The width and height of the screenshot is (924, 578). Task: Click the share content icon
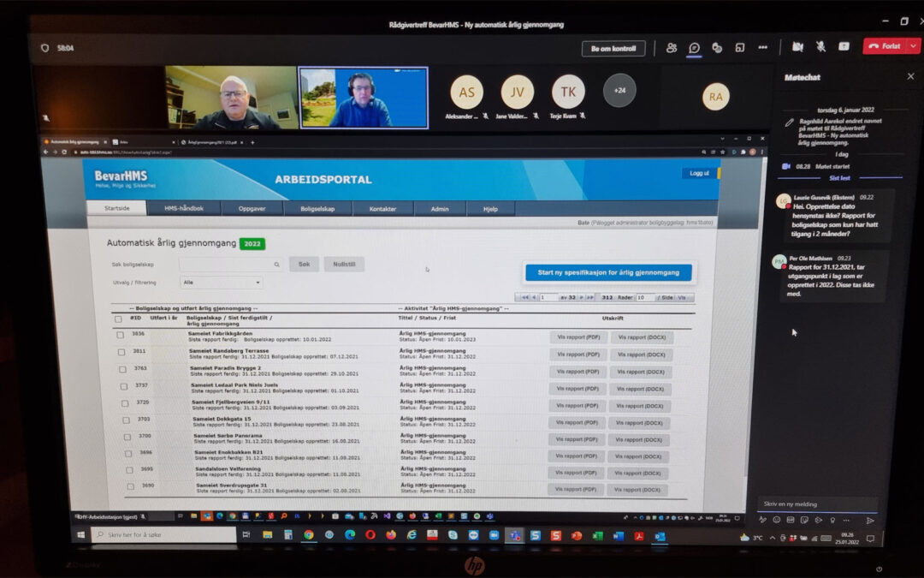pos(843,46)
